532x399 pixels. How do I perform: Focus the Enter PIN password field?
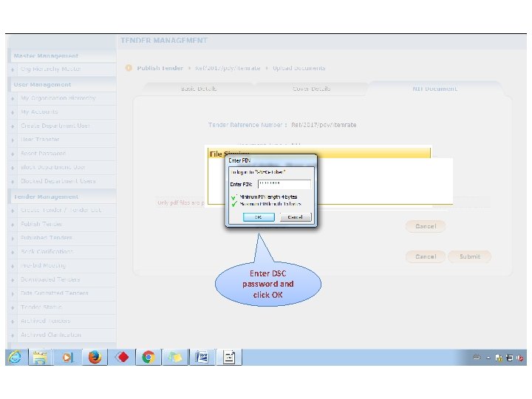(x=284, y=184)
